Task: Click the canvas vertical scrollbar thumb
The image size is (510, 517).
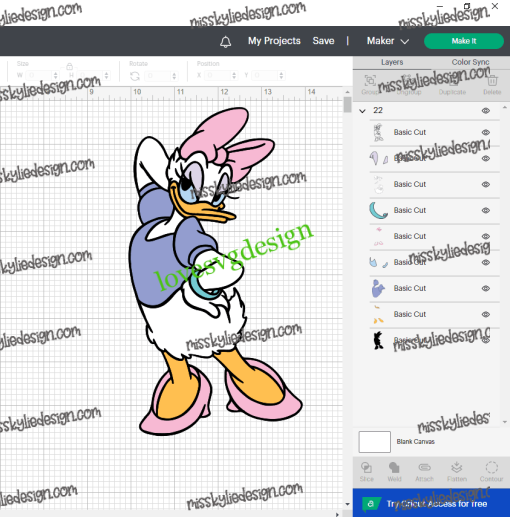Action: tap(347, 105)
